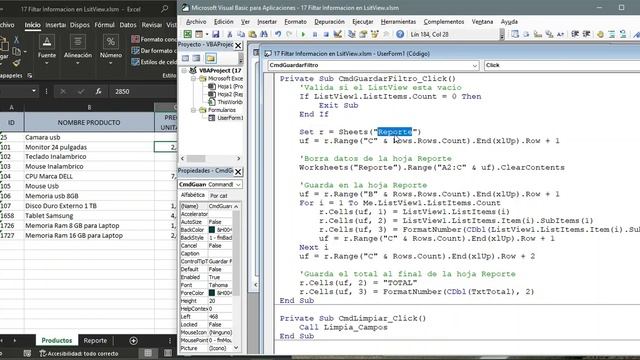Open the Ejecutar menu in VBA editor

362,22
